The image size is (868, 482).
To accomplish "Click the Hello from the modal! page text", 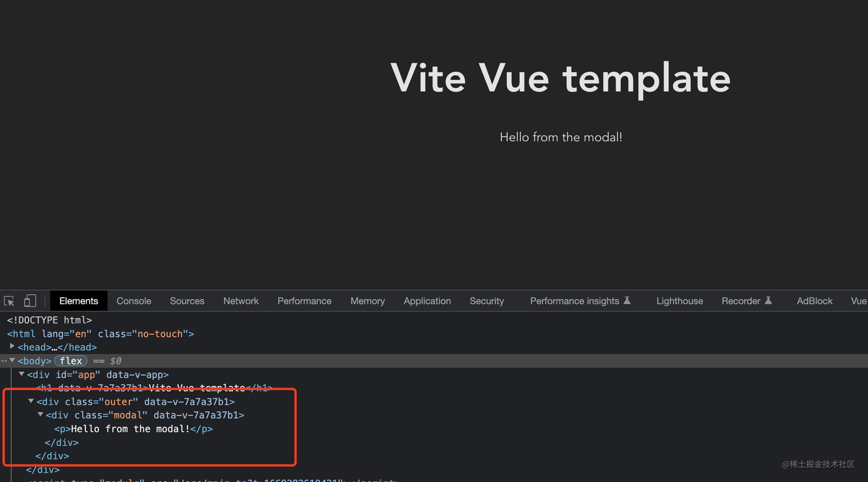I will tap(561, 137).
